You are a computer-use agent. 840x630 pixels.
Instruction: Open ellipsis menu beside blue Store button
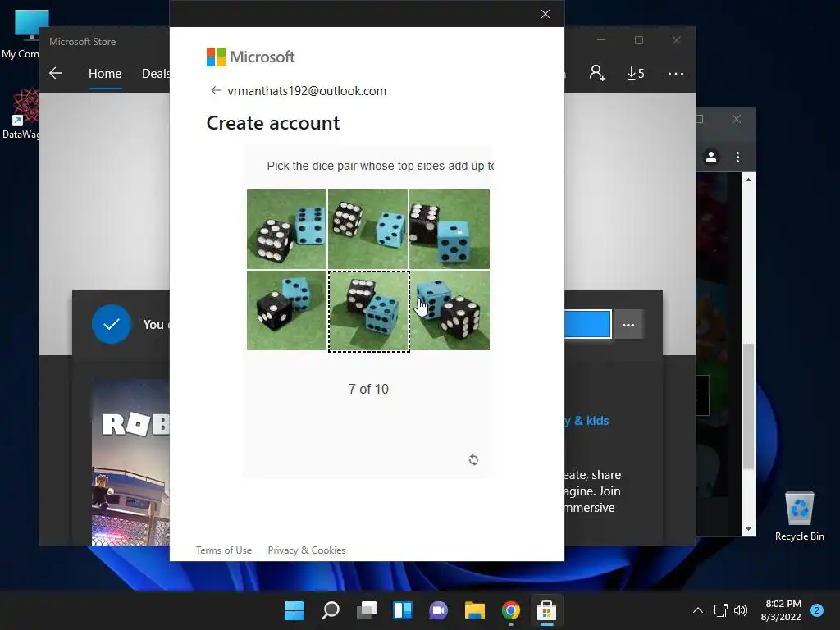[x=628, y=325]
